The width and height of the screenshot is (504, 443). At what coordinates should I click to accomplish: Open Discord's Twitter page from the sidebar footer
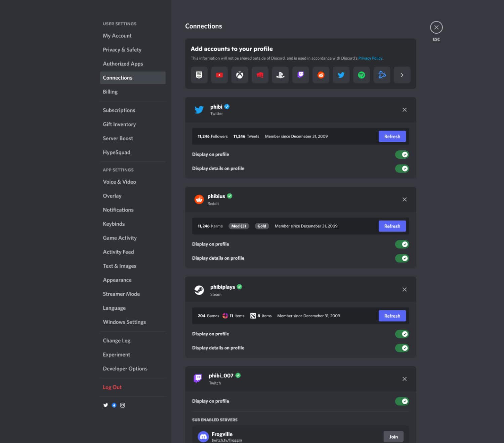click(x=106, y=405)
